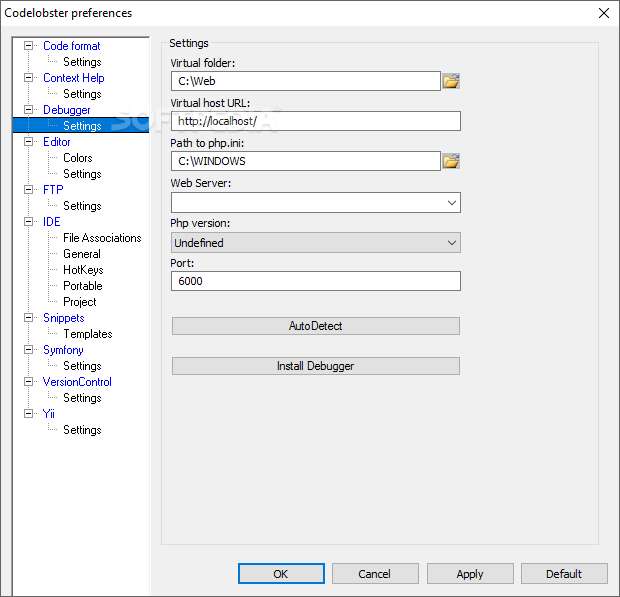Image resolution: width=620 pixels, height=597 pixels.
Task: Select the Code format category
Action: pyautogui.click(x=72, y=46)
